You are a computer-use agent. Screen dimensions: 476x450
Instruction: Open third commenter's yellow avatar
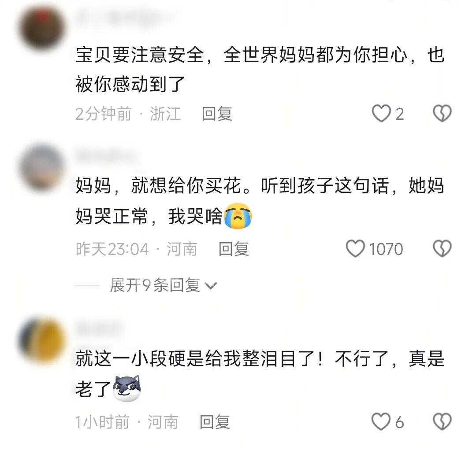point(42,339)
